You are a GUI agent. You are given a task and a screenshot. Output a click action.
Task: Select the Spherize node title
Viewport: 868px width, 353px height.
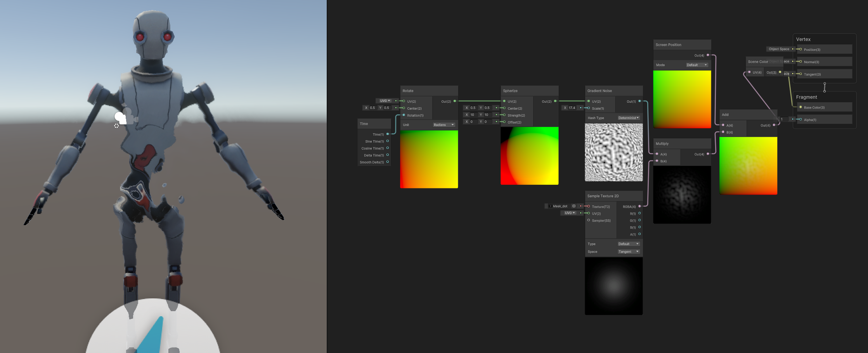click(x=510, y=91)
